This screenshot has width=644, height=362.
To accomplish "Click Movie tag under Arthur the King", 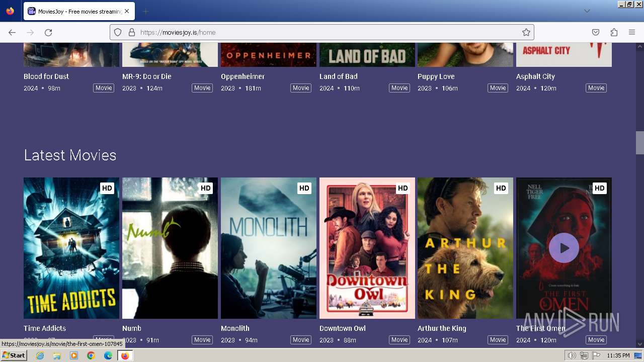I will click(498, 340).
